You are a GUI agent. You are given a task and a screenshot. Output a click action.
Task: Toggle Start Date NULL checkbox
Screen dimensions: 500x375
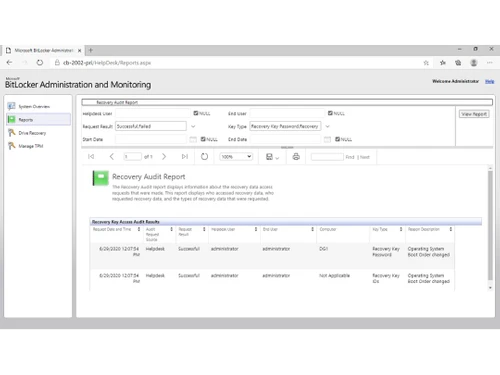coord(203,139)
